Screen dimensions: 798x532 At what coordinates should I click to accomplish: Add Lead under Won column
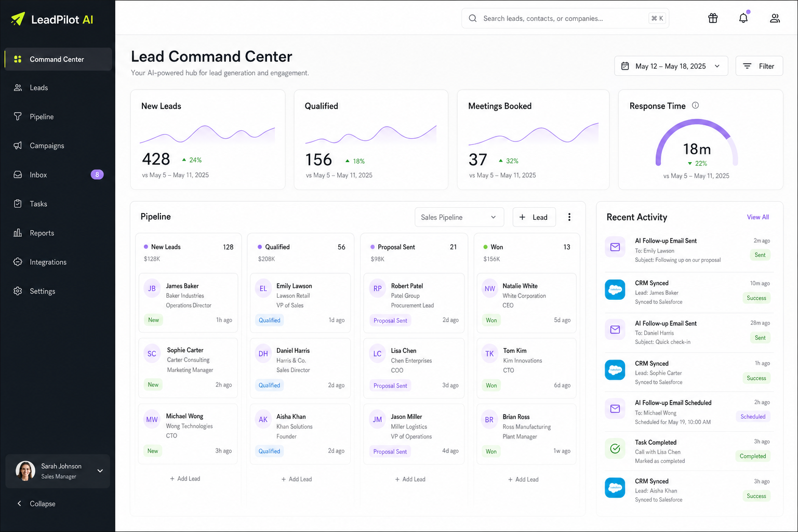pos(523,479)
